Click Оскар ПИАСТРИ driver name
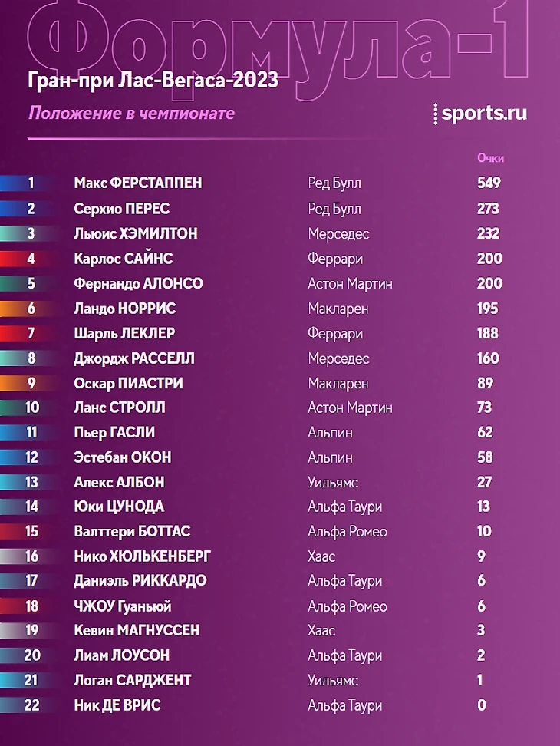 (128, 384)
